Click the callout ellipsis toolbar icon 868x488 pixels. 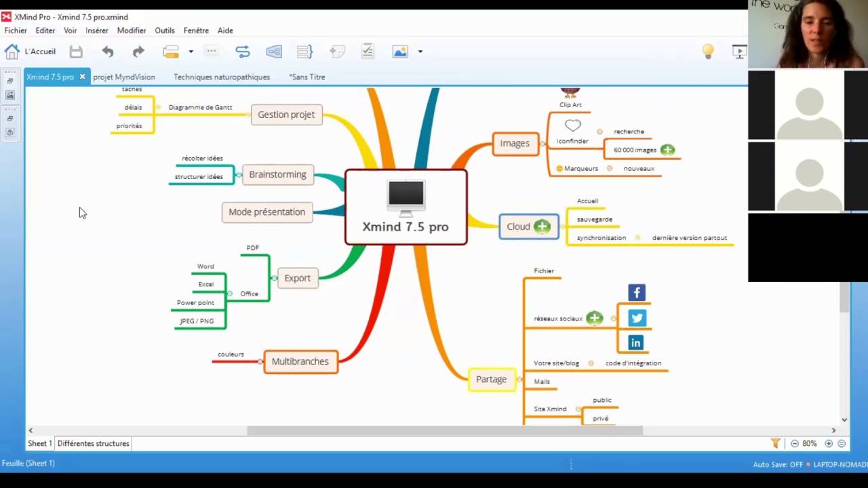click(212, 51)
